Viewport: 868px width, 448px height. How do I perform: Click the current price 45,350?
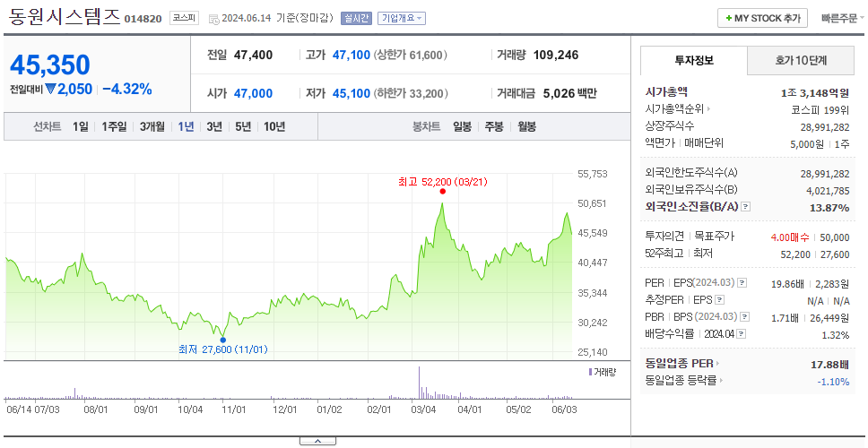50,65
